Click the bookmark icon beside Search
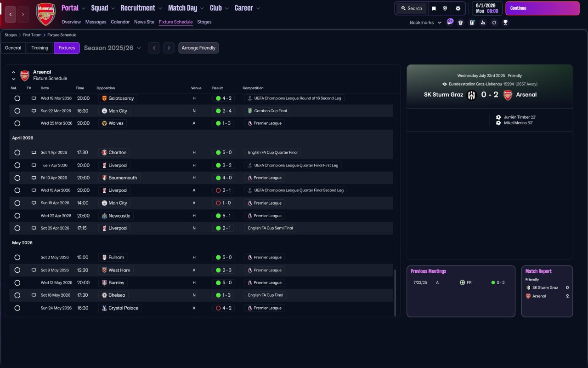The image size is (588, 368). [x=434, y=8]
